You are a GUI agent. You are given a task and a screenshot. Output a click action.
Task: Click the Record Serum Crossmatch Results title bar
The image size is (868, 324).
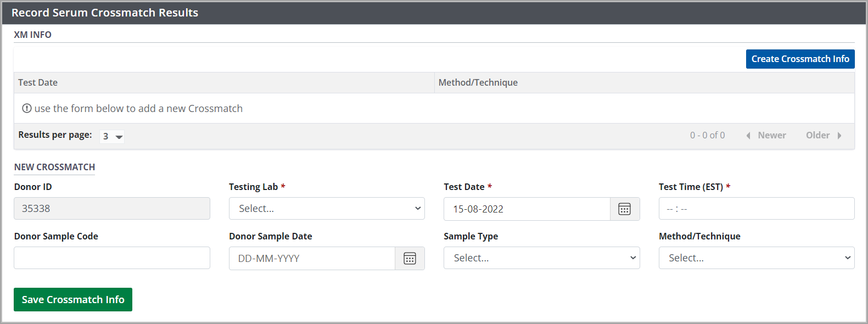click(x=105, y=13)
